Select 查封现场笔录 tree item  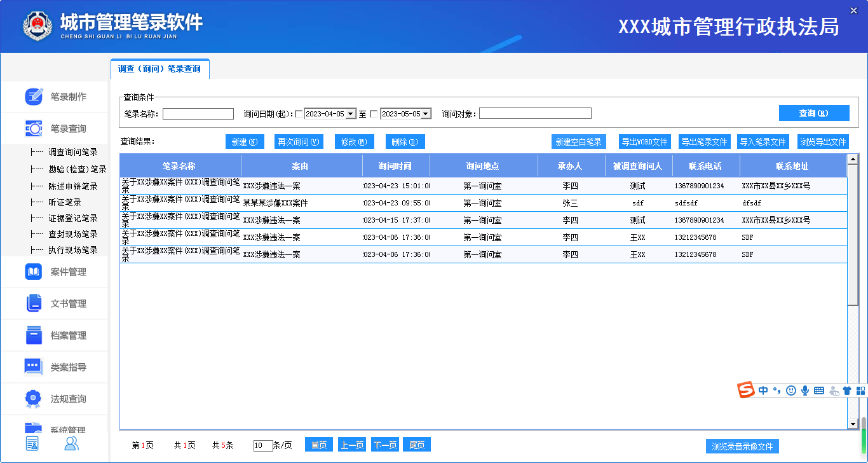point(73,234)
